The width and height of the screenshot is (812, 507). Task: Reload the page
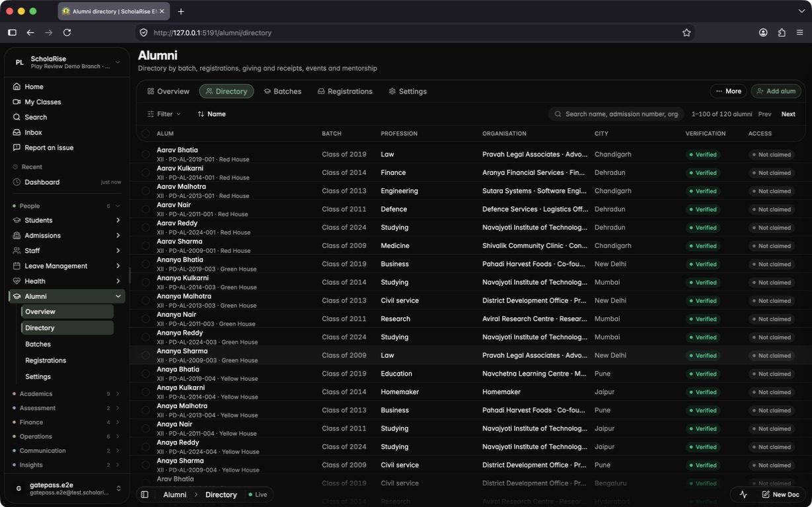pos(67,32)
